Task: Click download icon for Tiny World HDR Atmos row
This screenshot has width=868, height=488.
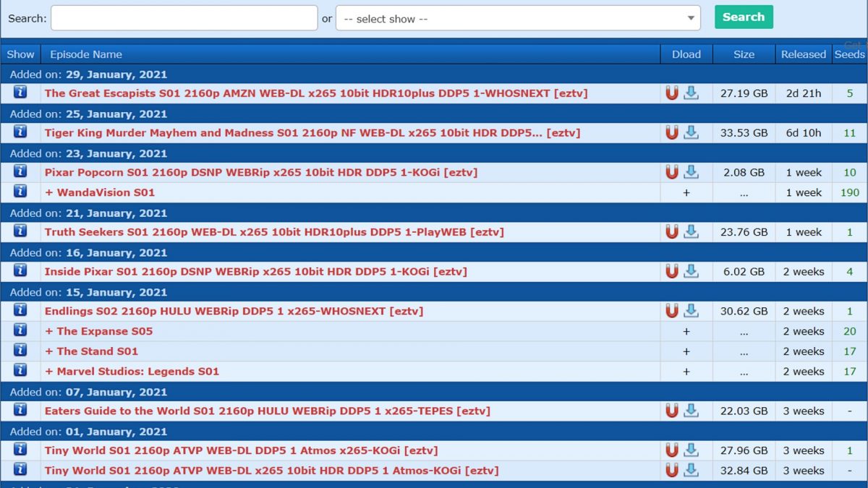Action: (692, 471)
